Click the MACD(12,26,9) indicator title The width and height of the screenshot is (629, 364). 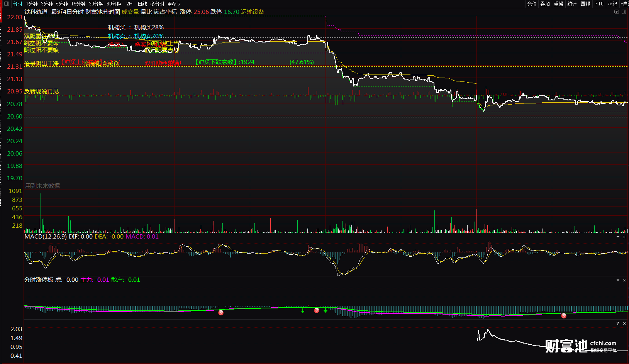pyautogui.click(x=46, y=237)
